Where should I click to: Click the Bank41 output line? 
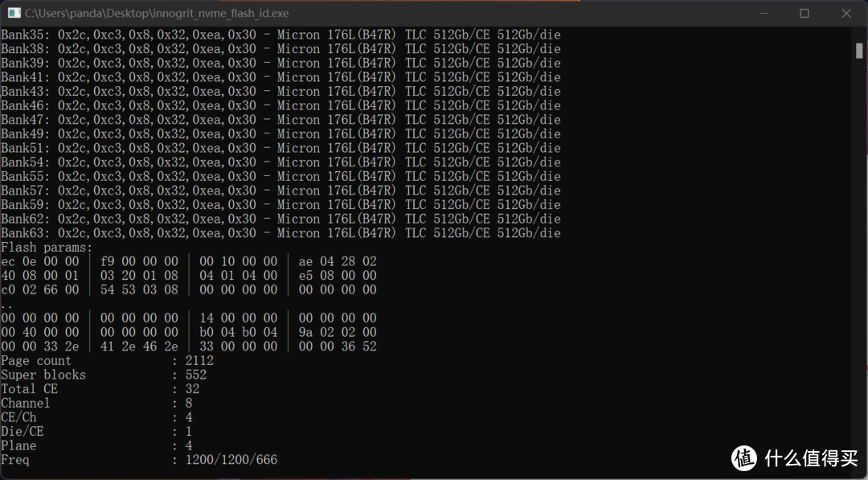(280, 77)
